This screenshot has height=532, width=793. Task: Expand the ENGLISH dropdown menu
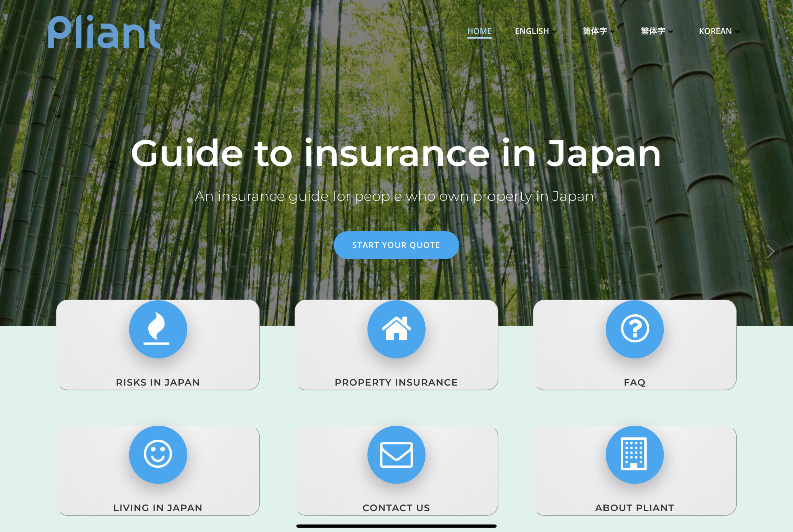[536, 31]
